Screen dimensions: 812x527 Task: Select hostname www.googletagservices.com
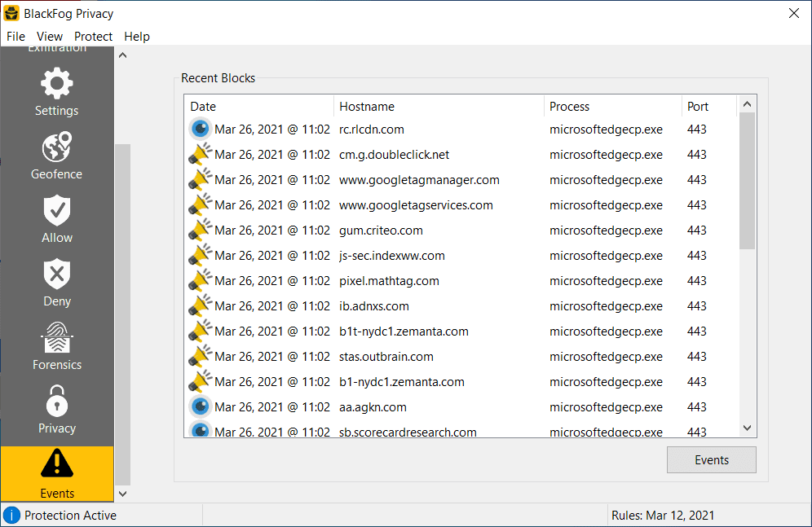click(416, 205)
